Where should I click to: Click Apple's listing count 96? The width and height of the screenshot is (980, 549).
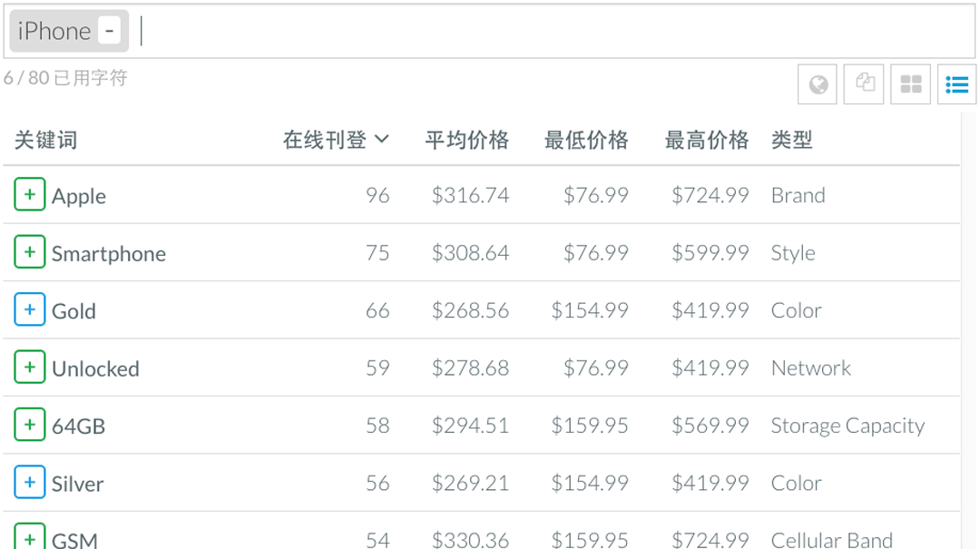tap(377, 195)
